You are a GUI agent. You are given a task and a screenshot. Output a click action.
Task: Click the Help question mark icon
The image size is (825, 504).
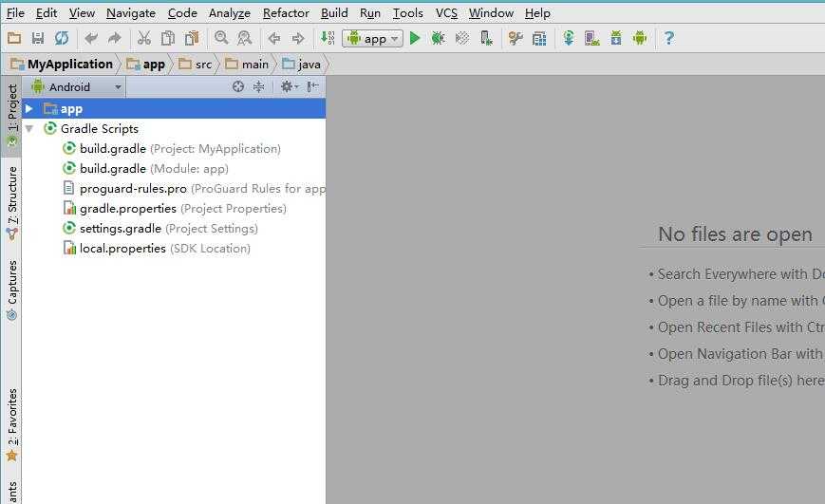[668, 38]
